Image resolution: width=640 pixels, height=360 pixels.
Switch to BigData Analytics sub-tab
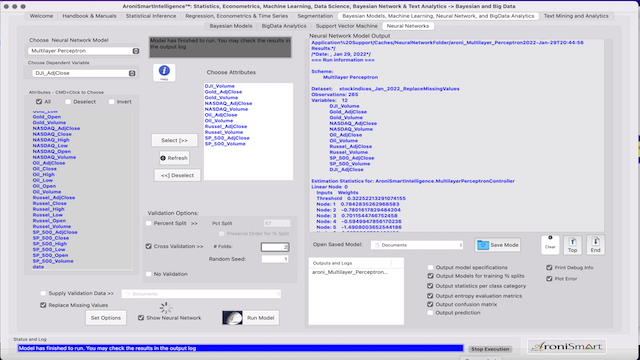coord(284,26)
